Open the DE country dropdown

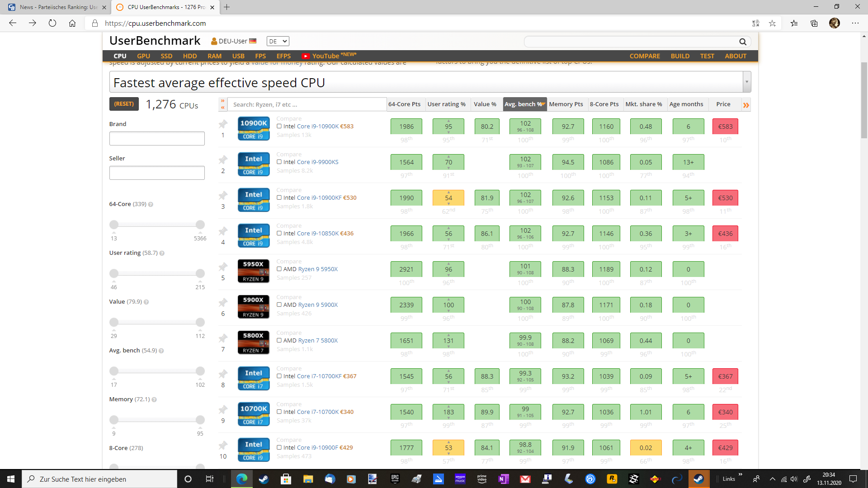(278, 41)
